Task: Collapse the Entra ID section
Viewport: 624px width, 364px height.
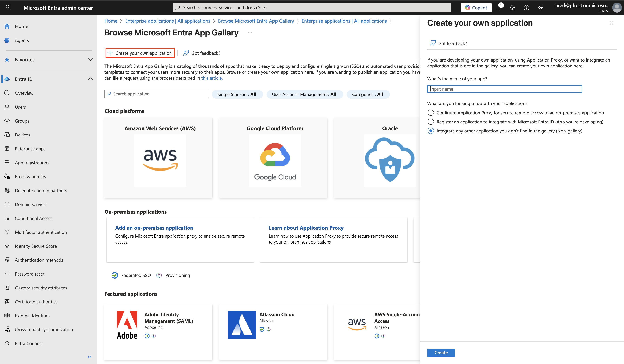Action: (x=90, y=79)
